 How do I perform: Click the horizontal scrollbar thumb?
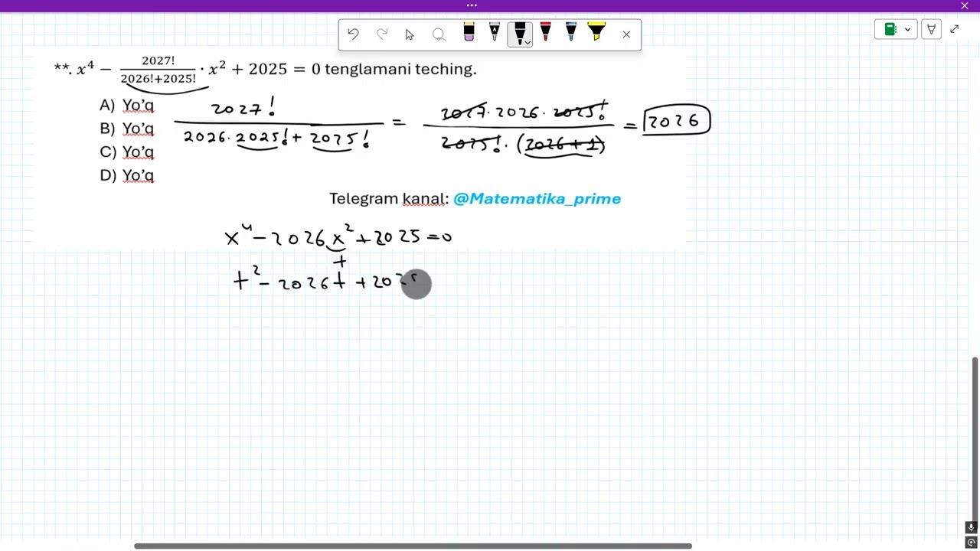[413, 546]
